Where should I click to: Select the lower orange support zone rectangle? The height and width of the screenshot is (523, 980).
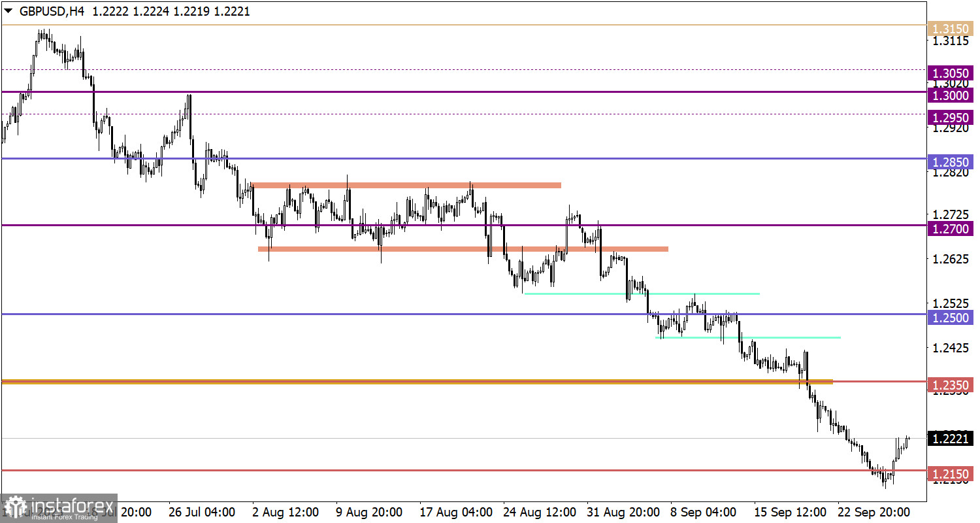tap(463, 248)
